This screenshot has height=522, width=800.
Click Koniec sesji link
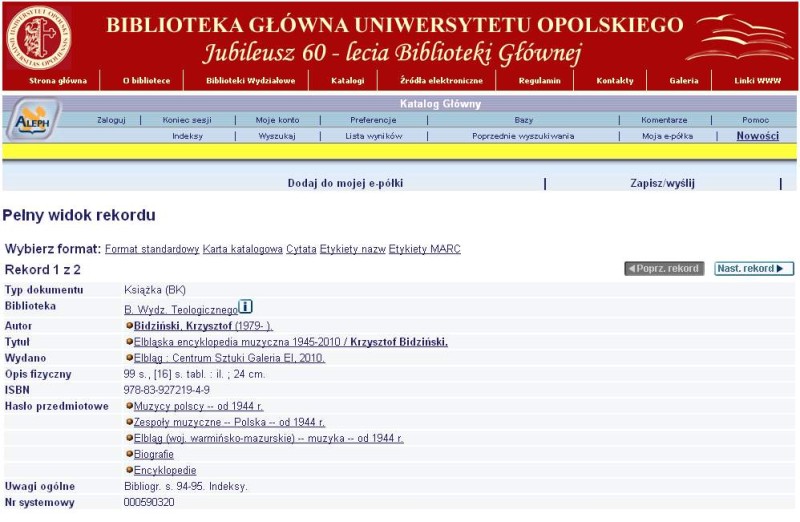point(187,120)
